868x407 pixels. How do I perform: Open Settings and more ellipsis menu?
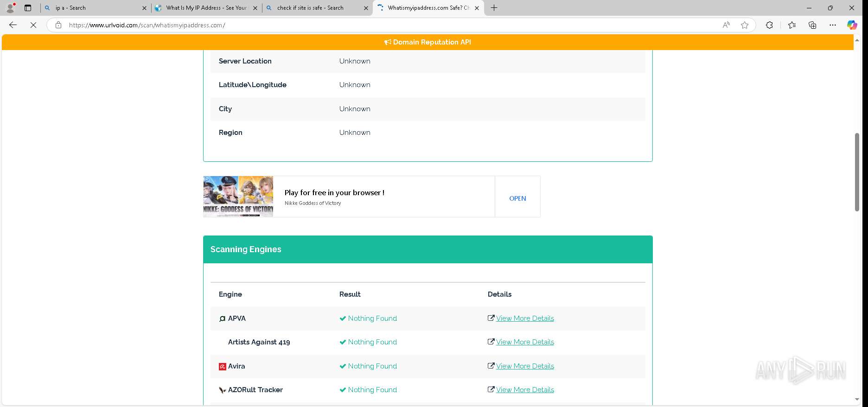coord(833,25)
